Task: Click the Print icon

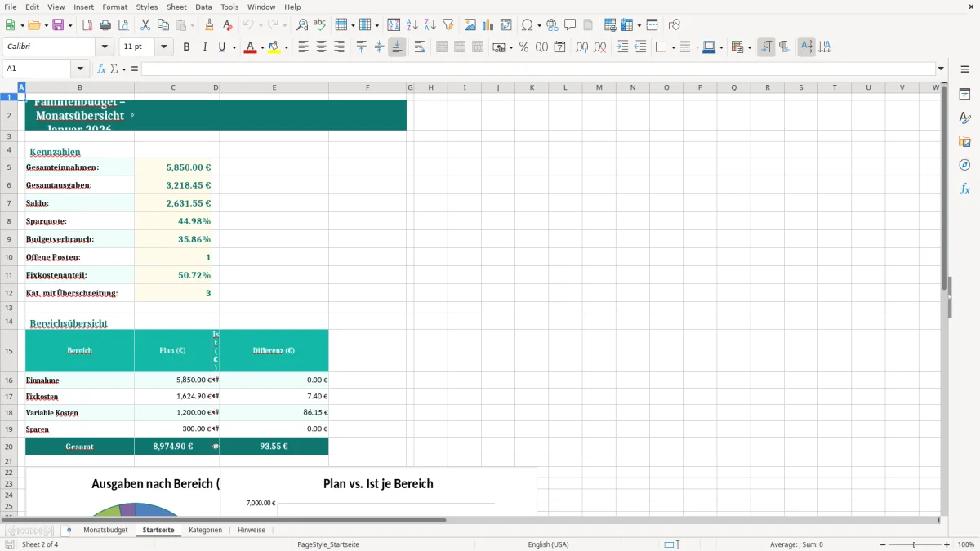Action: (105, 25)
